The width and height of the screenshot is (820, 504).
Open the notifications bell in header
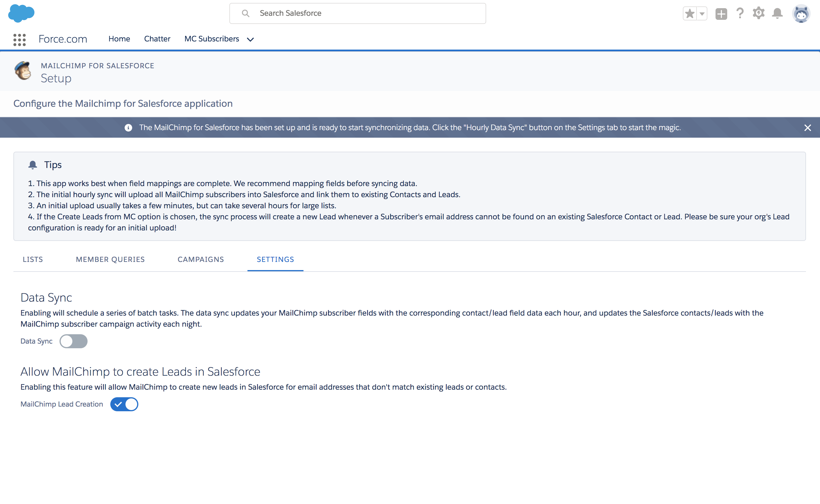[x=777, y=13]
